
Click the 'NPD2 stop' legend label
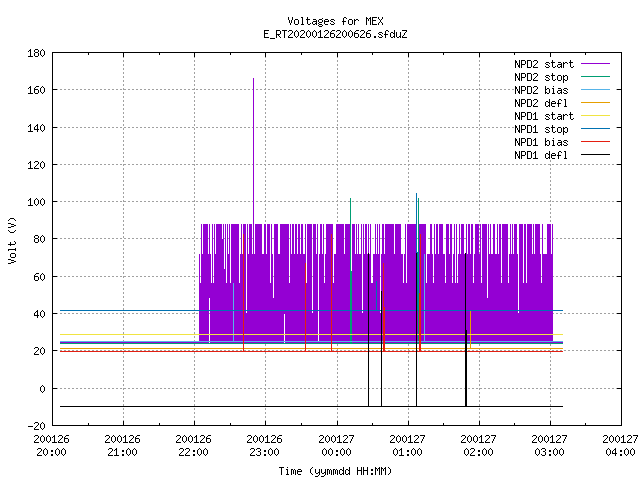541,77
